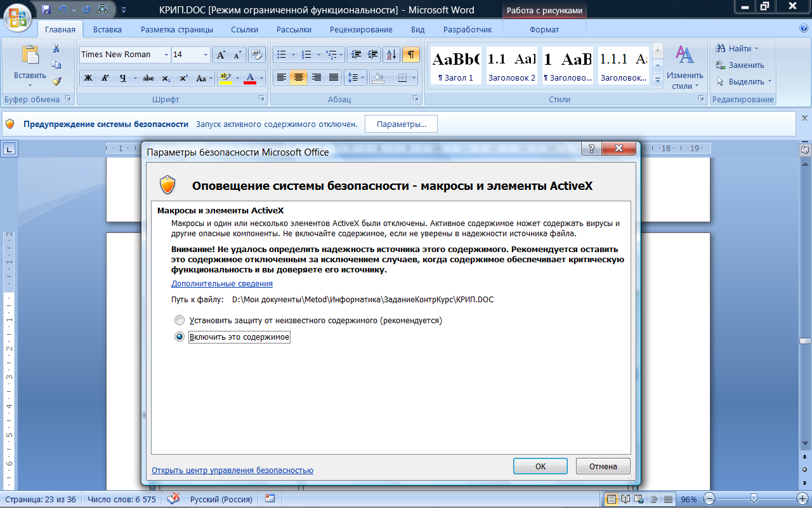Save document via Quick Access floppy icon
Viewport: 812px width, 508px height.
46,10
